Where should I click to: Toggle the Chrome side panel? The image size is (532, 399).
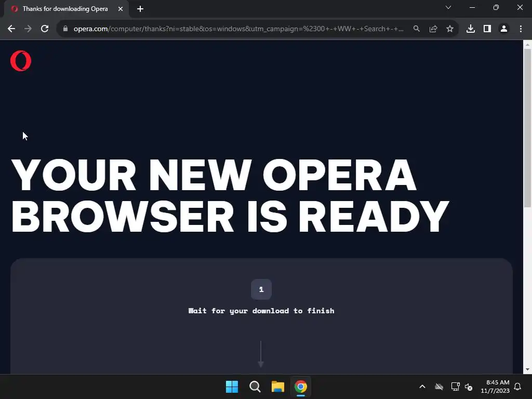tap(487, 29)
